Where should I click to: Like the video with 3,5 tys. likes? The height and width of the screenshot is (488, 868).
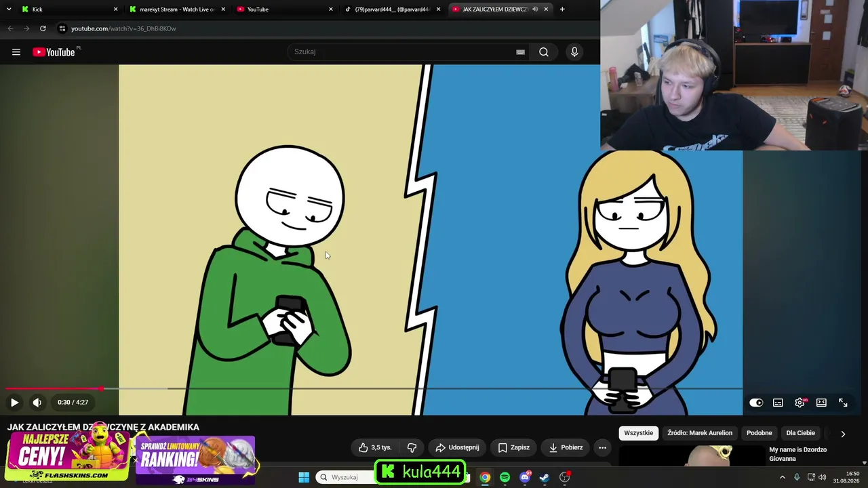point(375,447)
